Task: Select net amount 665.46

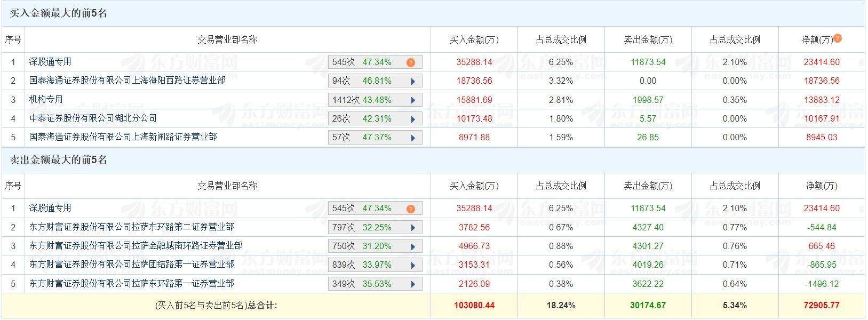Action: 822,246
